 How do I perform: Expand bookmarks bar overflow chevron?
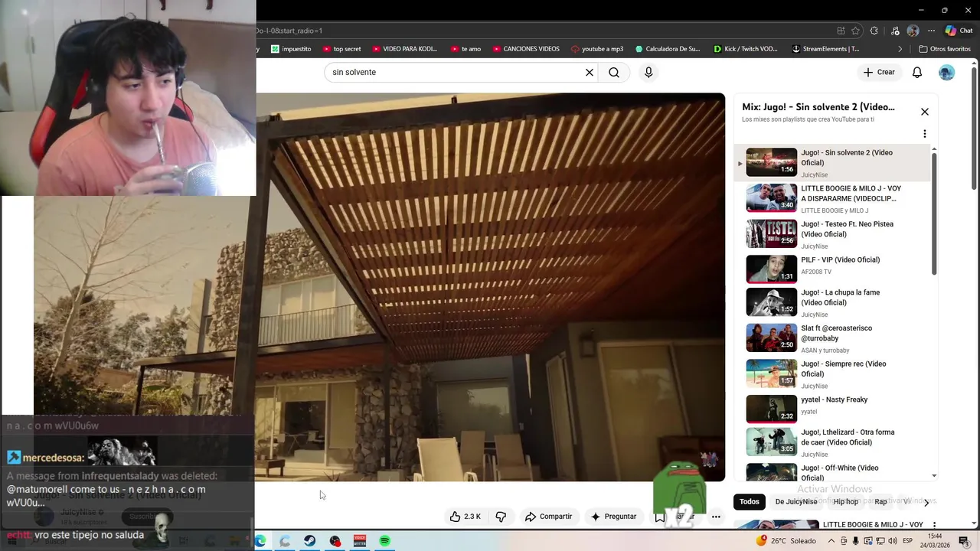coord(900,49)
